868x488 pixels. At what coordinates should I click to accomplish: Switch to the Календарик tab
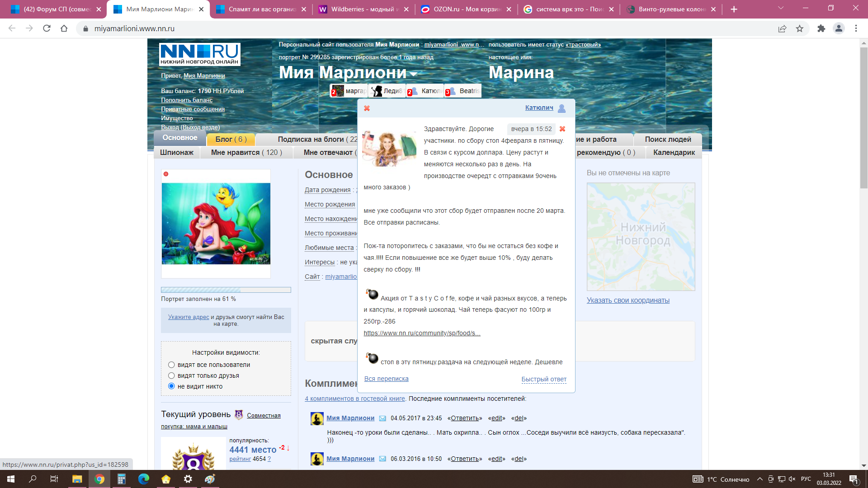point(674,153)
